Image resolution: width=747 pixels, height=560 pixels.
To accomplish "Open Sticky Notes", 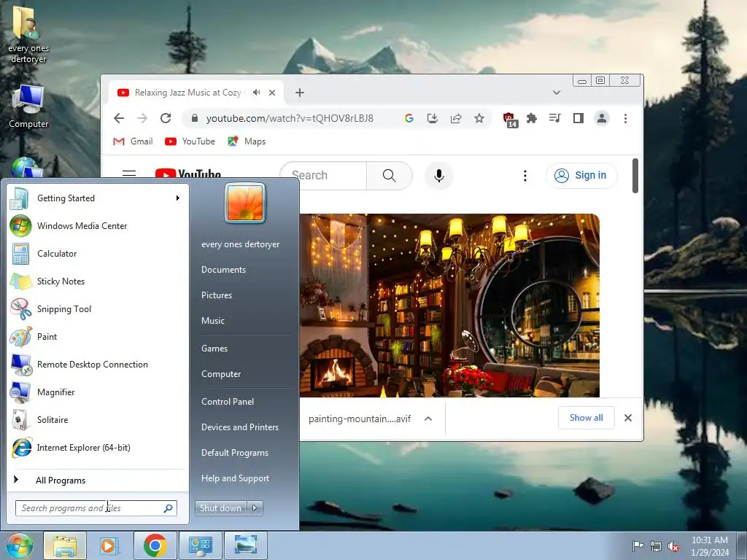I will pyautogui.click(x=98, y=281).
